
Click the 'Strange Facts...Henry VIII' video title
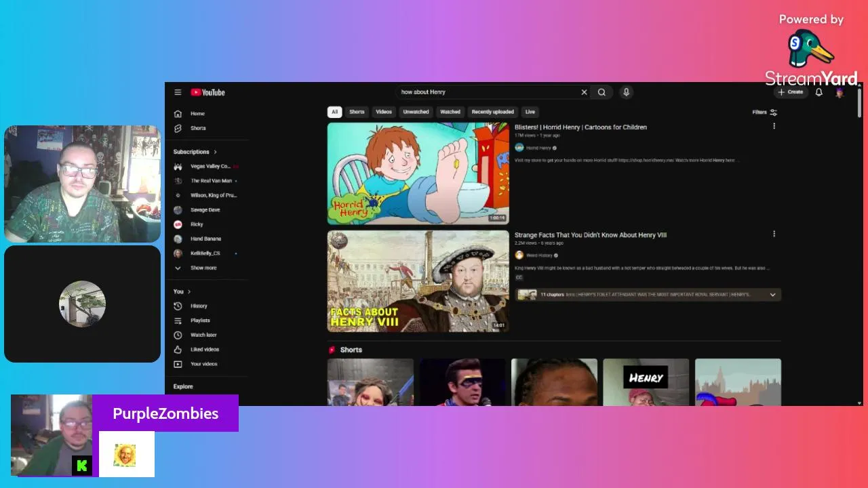pyautogui.click(x=591, y=235)
